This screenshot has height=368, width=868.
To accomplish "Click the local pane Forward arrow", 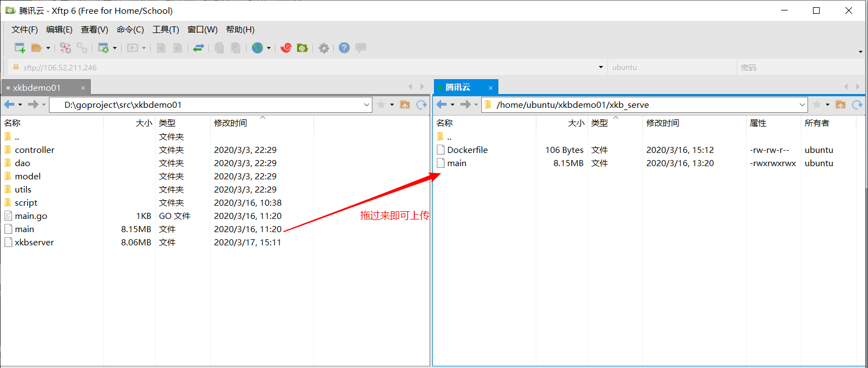I will coord(34,105).
